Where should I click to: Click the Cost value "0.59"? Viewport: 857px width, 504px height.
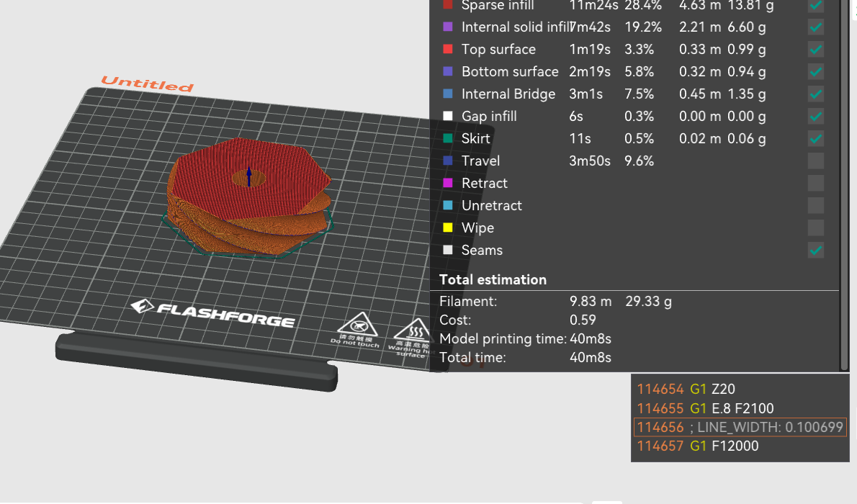pyautogui.click(x=583, y=320)
